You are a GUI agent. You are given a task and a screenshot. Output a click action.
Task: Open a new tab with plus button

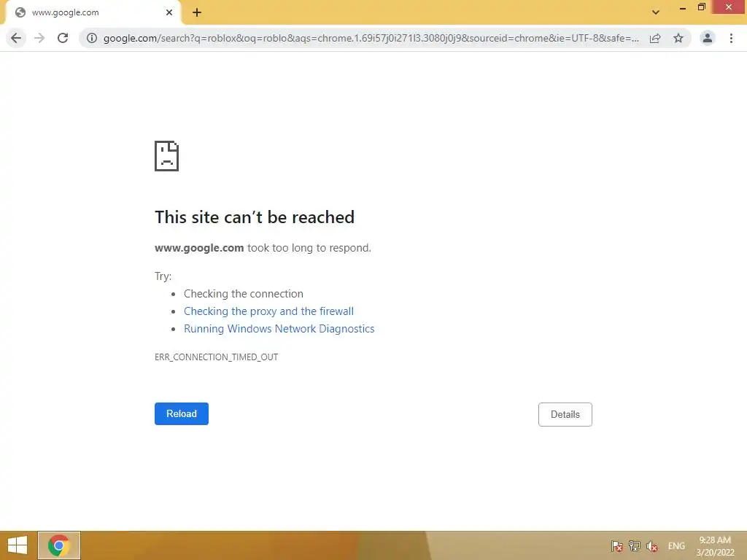pyautogui.click(x=197, y=13)
